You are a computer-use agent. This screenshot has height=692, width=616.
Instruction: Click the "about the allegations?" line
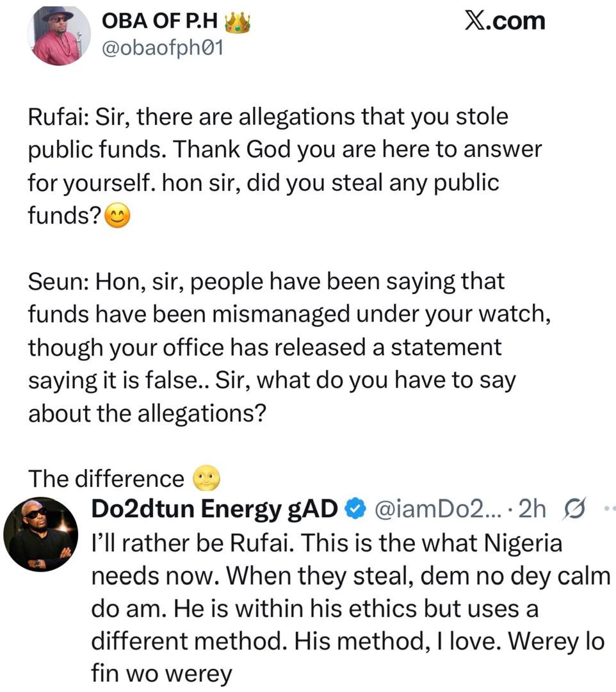click(x=147, y=414)
